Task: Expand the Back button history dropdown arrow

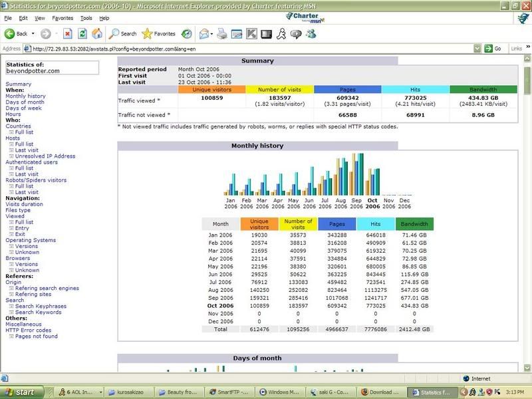Action: tap(33, 33)
